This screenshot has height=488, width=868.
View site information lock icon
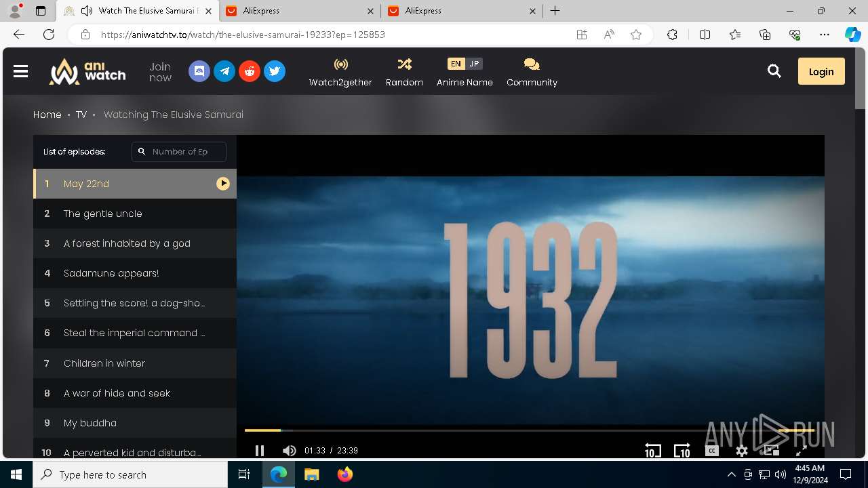(85, 35)
